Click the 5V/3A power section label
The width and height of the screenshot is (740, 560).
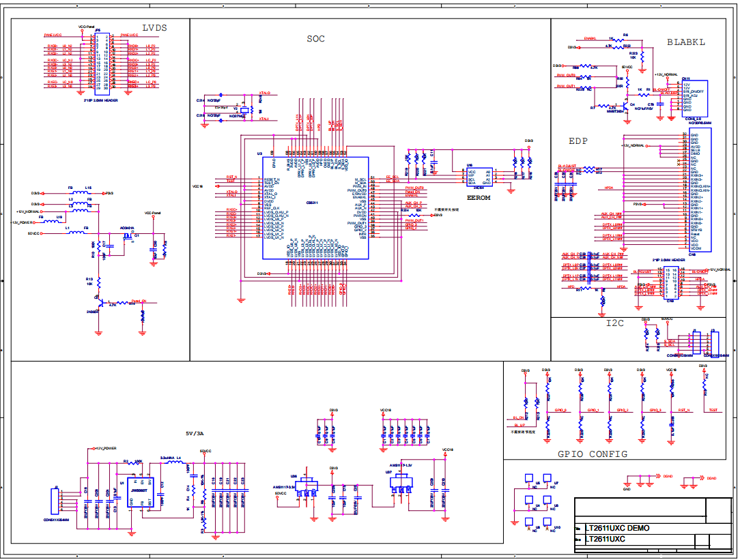pyautogui.click(x=195, y=433)
